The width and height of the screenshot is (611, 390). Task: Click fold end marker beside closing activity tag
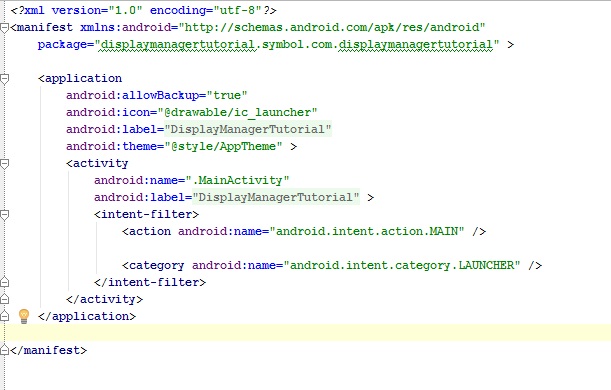pyautogui.click(x=4, y=299)
